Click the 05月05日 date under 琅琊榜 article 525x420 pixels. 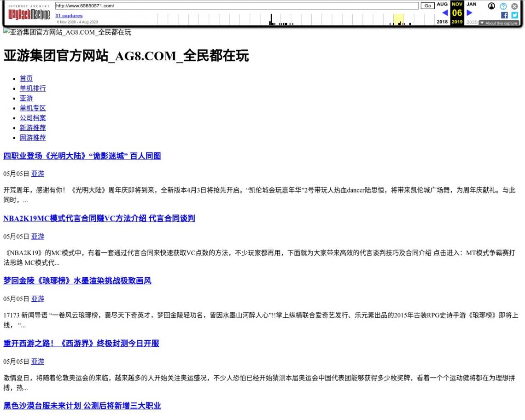[x=17, y=299]
